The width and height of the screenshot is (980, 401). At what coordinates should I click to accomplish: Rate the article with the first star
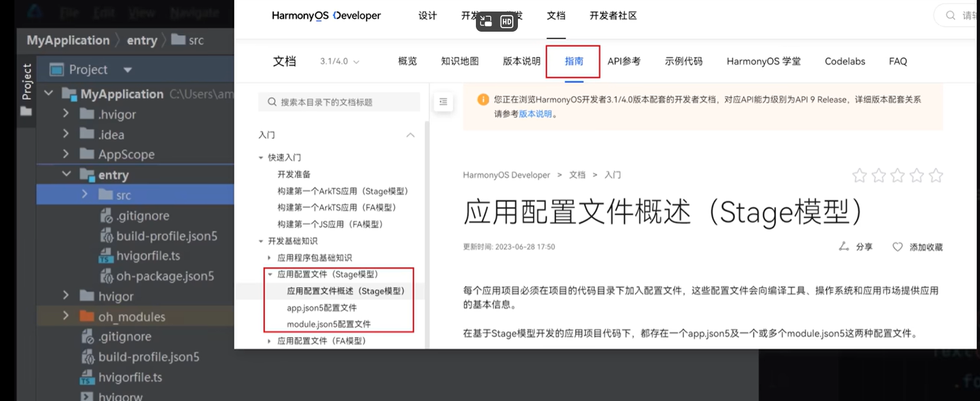click(859, 176)
